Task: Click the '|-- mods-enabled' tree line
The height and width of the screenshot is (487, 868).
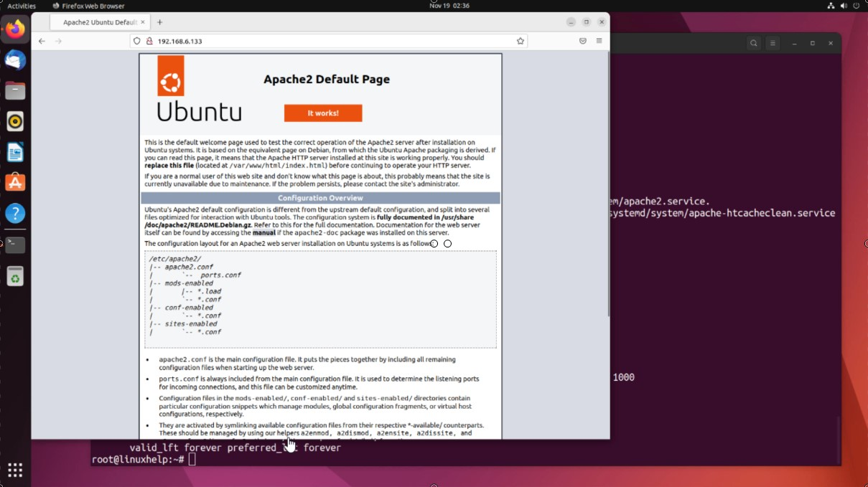Action: pos(181,283)
